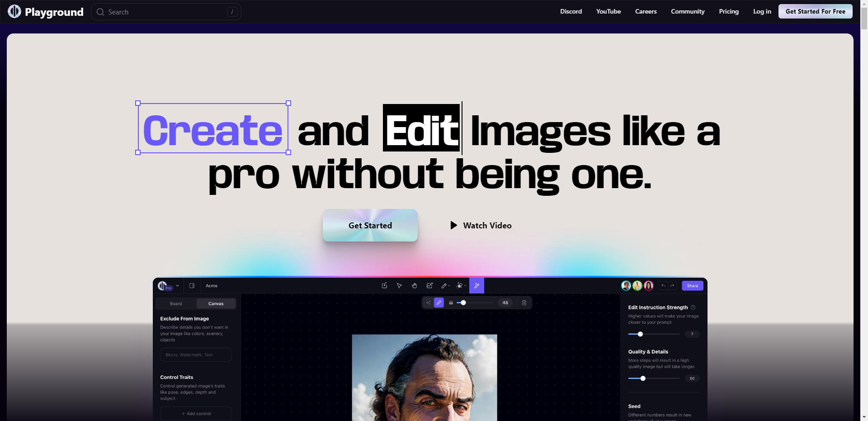The height and width of the screenshot is (421, 868).
Task: Click the trash delete icon
Action: pyautogui.click(x=524, y=303)
